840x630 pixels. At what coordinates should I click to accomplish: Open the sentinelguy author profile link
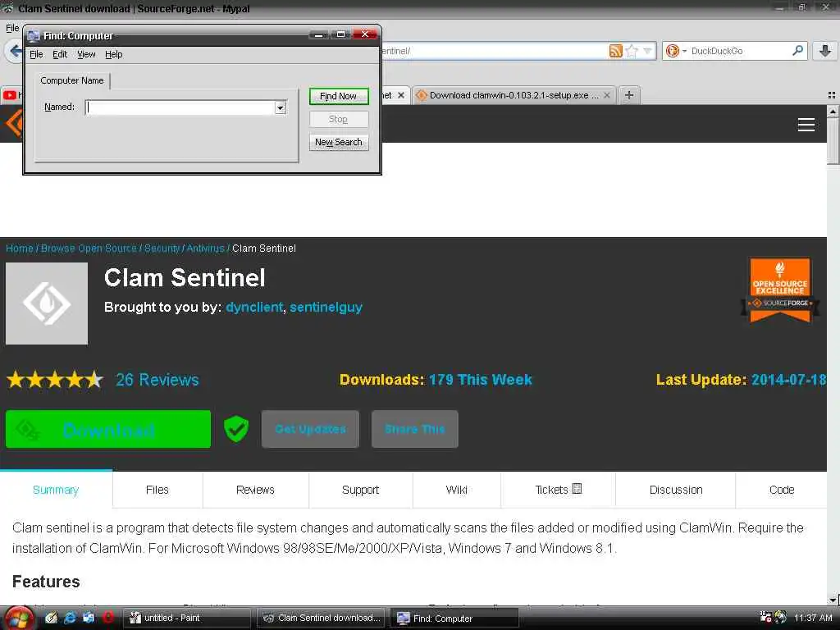326,307
